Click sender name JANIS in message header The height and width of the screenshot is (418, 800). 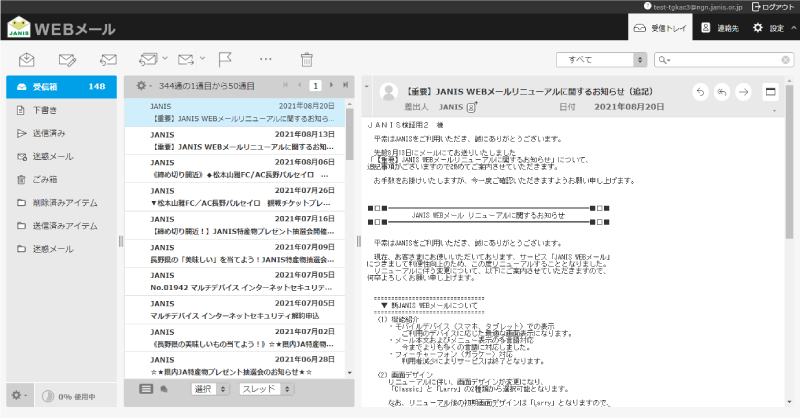(451, 107)
